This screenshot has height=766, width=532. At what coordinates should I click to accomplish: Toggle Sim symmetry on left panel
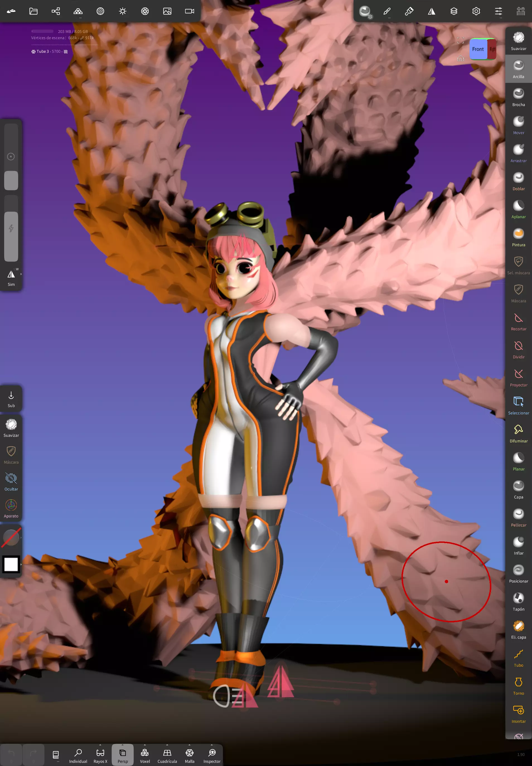(11, 278)
